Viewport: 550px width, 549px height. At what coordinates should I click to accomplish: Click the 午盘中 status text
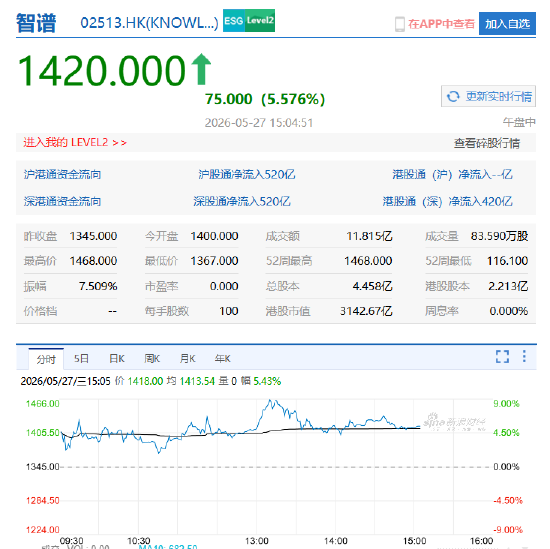point(519,122)
